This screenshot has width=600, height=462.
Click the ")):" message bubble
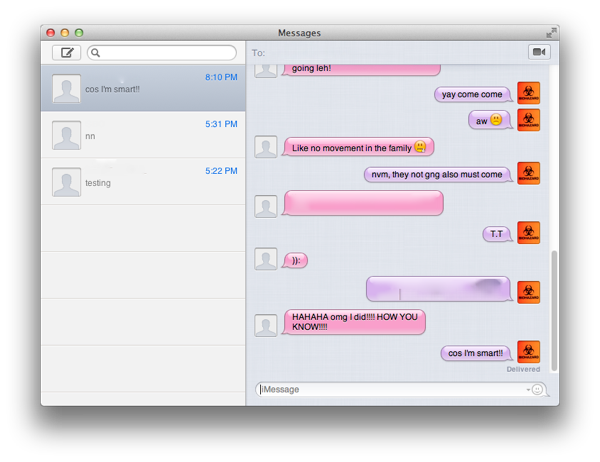295,261
